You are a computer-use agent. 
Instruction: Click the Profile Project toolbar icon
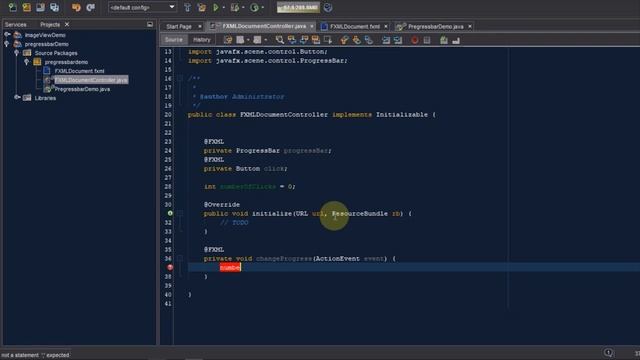coord(254,7)
